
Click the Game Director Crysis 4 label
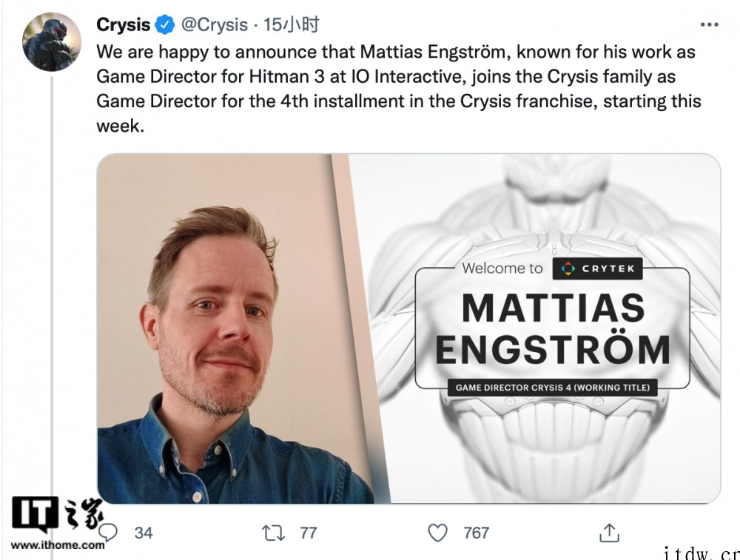pos(553,388)
